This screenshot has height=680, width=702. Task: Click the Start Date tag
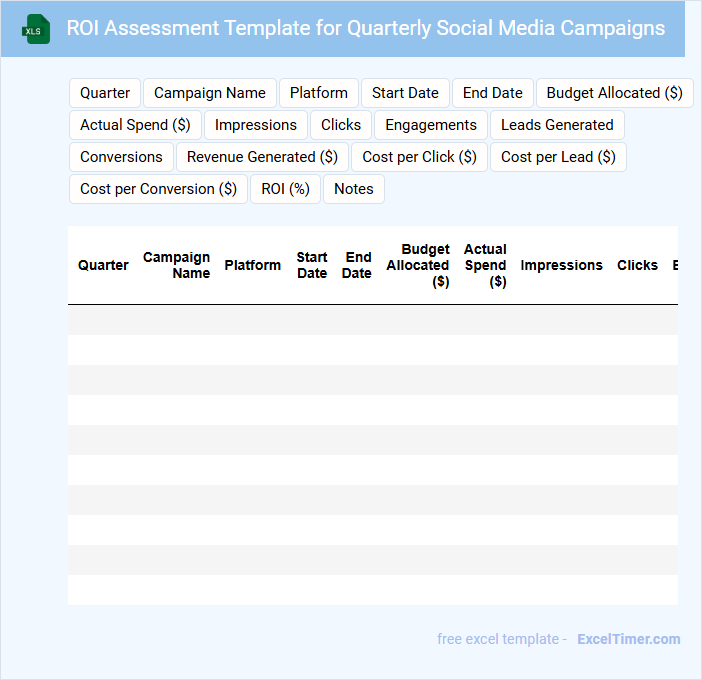405,93
